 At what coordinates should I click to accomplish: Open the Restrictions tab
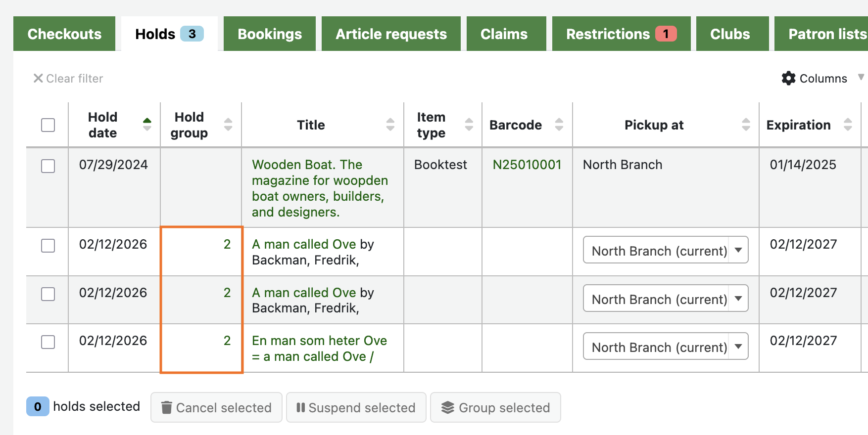pos(621,34)
